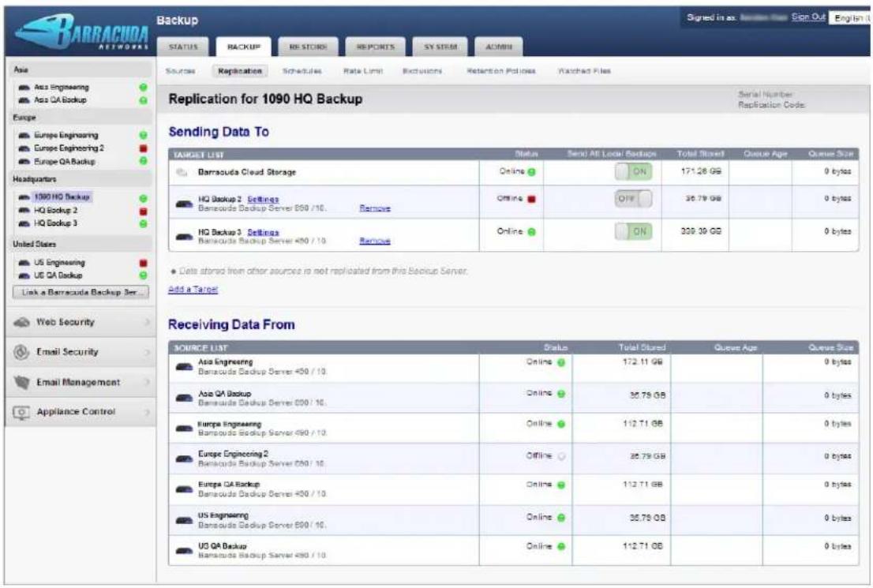The image size is (873, 588).
Task: Turn on the HQ Backup 2 replication switch
Action: (x=634, y=199)
